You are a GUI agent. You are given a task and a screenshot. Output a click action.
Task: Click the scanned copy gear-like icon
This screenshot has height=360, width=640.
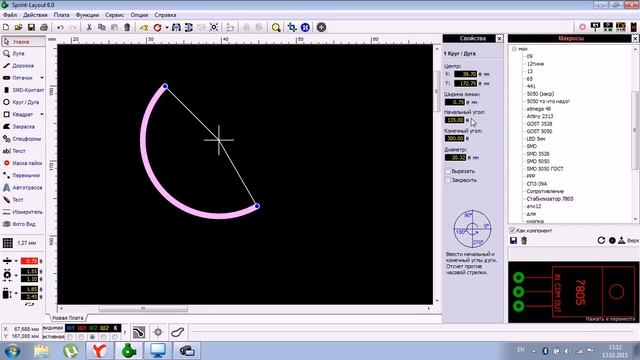tap(321, 27)
